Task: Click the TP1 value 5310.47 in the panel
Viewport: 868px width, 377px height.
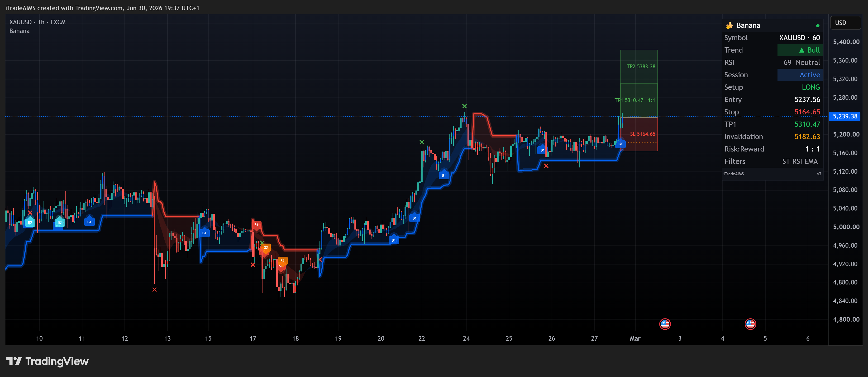Action: pyautogui.click(x=807, y=124)
